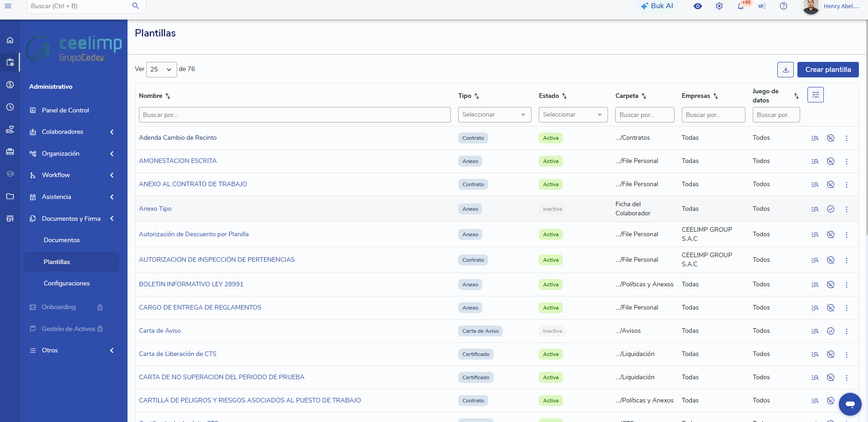Open Configuraciones submenu item
Image resolution: width=868 pixels, height=422 pixels.
point(66,283)
